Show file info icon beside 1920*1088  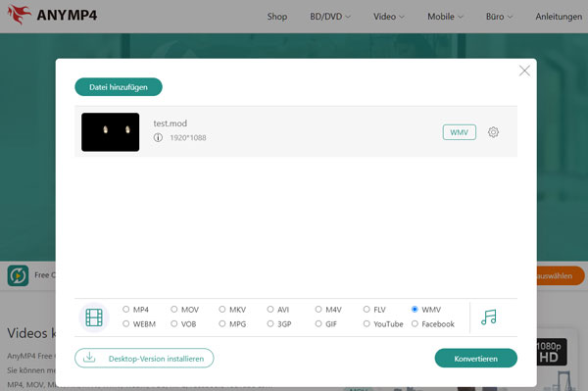click(158, 137)
